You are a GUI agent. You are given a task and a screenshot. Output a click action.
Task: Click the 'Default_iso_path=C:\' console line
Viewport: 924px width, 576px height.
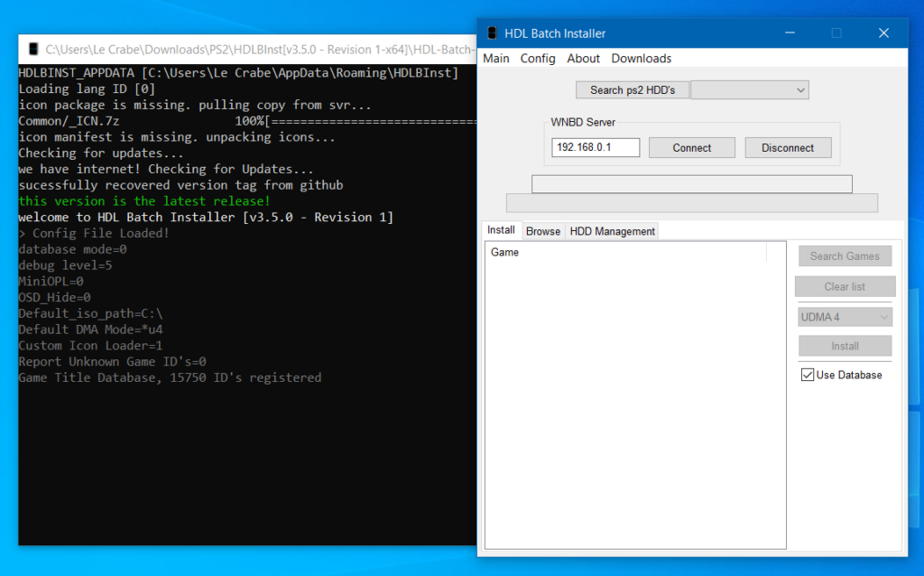tap(90, 313)
